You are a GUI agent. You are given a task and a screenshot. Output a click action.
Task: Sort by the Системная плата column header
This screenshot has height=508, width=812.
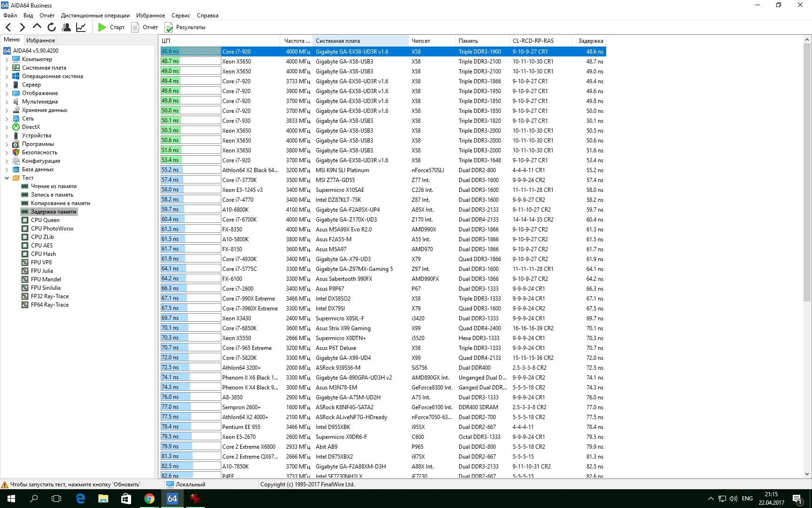tap(360, 41)
